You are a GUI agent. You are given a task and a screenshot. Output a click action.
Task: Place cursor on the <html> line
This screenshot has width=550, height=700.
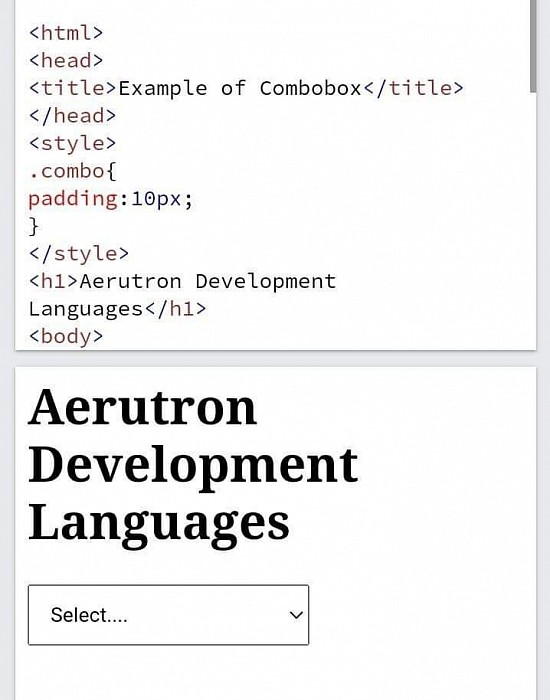tap(66, 33)
